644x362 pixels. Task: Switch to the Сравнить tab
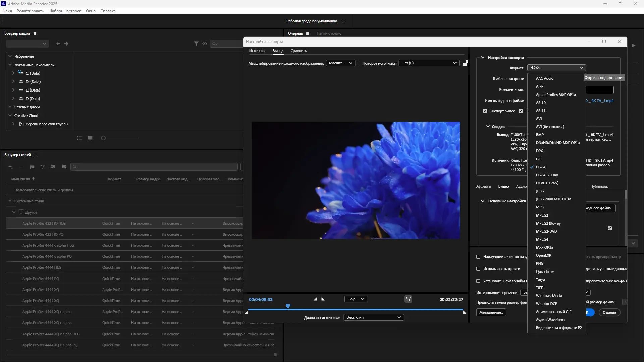pos(299,51)
